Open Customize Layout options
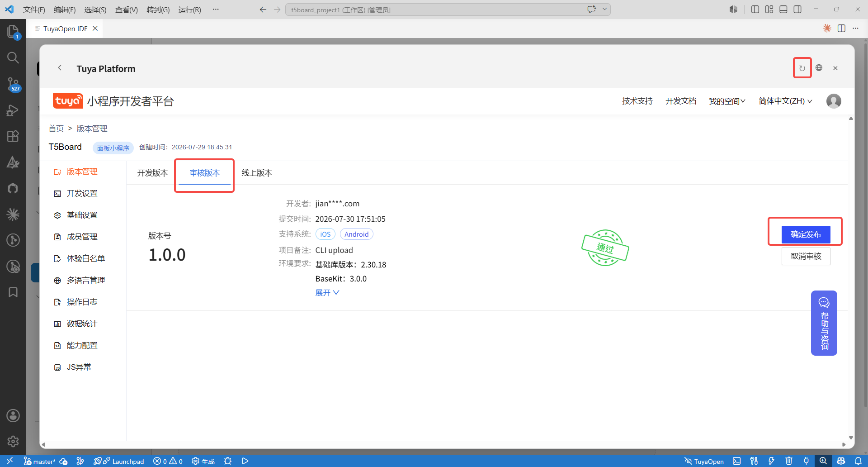 click(x=769, y=10)
